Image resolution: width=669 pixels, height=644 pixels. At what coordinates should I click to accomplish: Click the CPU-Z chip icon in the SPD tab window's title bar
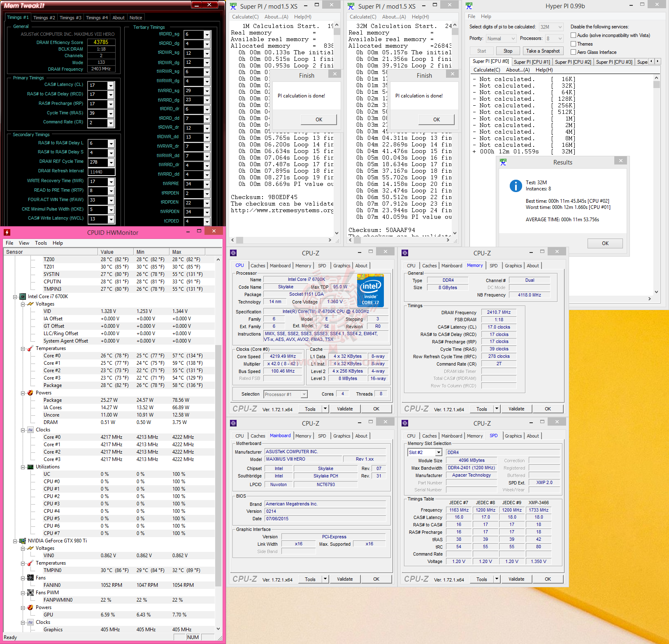(405, 423)
